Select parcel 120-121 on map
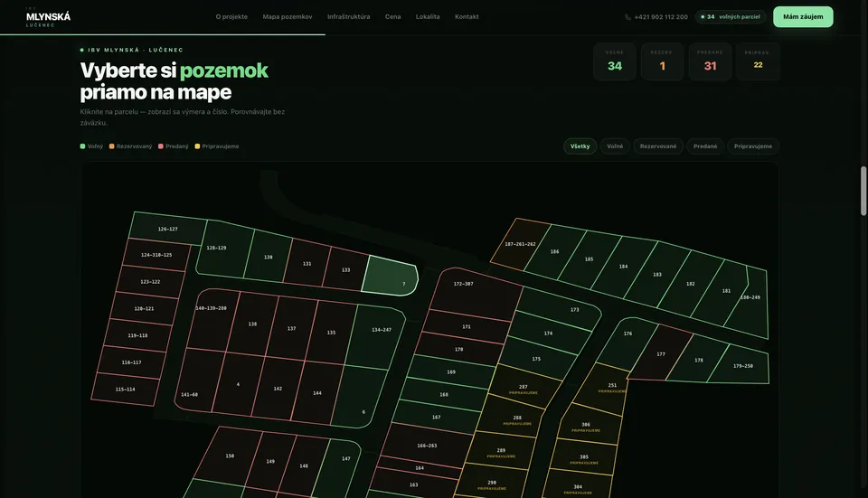 pos(144,308)
